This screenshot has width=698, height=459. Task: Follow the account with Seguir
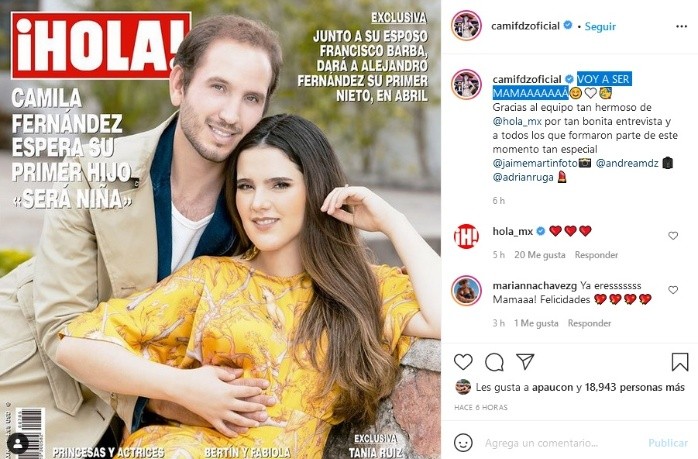point(600,26)
